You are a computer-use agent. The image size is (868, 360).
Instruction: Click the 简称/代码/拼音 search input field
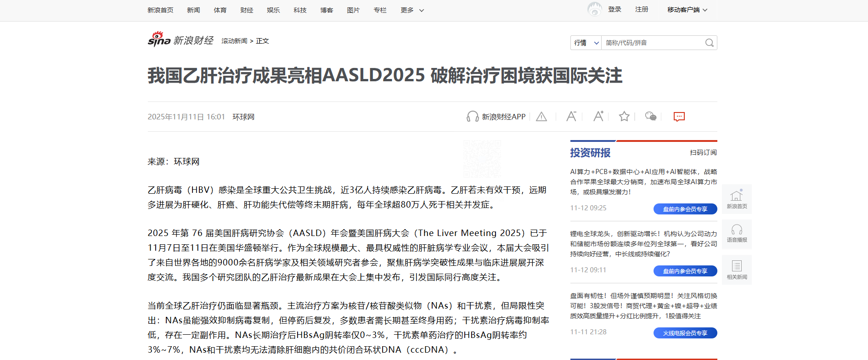click(652, 43)
